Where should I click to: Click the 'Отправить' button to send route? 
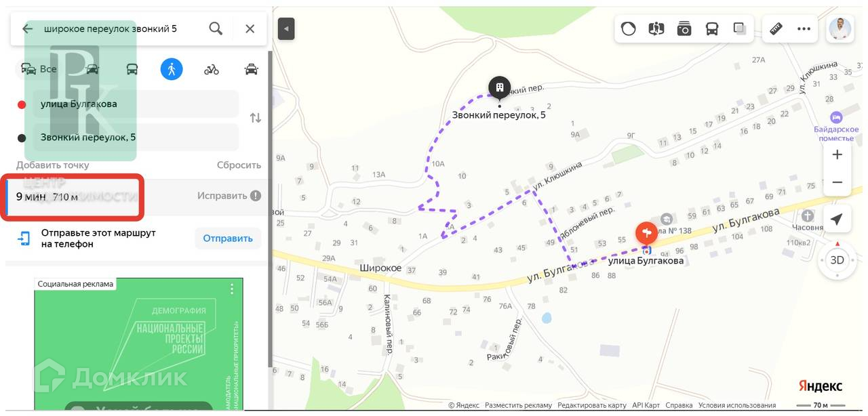click(x=228, y=238)
